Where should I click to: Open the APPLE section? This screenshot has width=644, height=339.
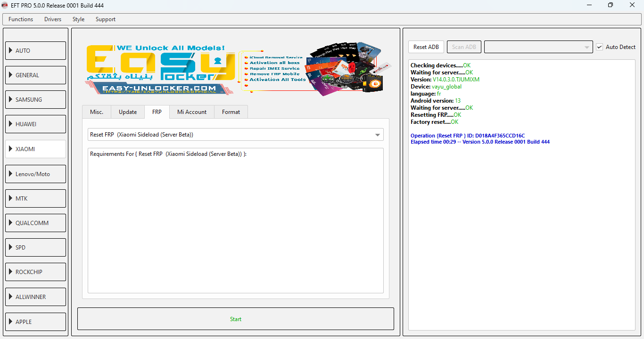[35, 322]
